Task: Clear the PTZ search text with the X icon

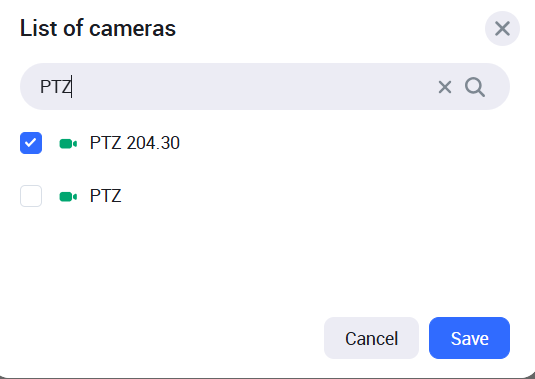Action: coord(445,87)
